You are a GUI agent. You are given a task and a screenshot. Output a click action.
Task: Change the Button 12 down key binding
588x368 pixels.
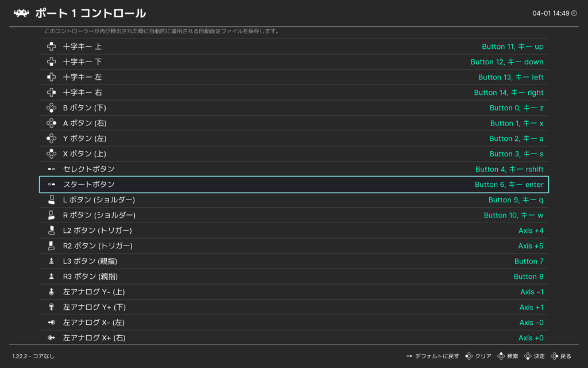coord(506,62)
